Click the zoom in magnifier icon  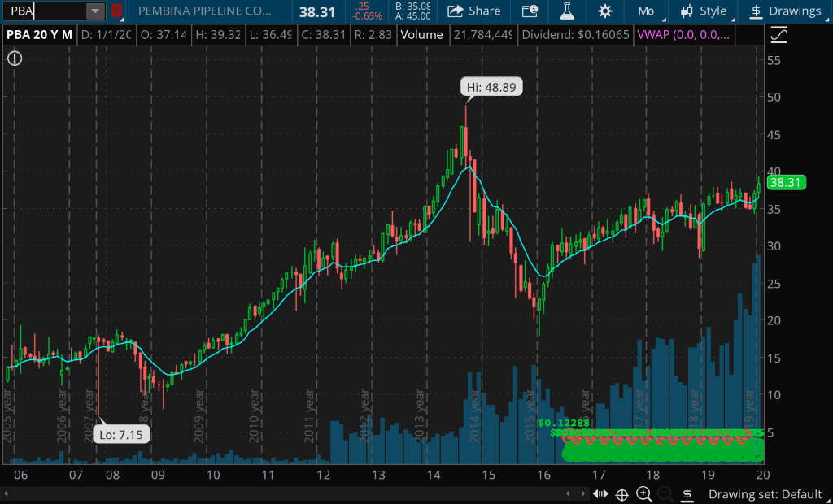pyautogui.click(x=643, y=494)
